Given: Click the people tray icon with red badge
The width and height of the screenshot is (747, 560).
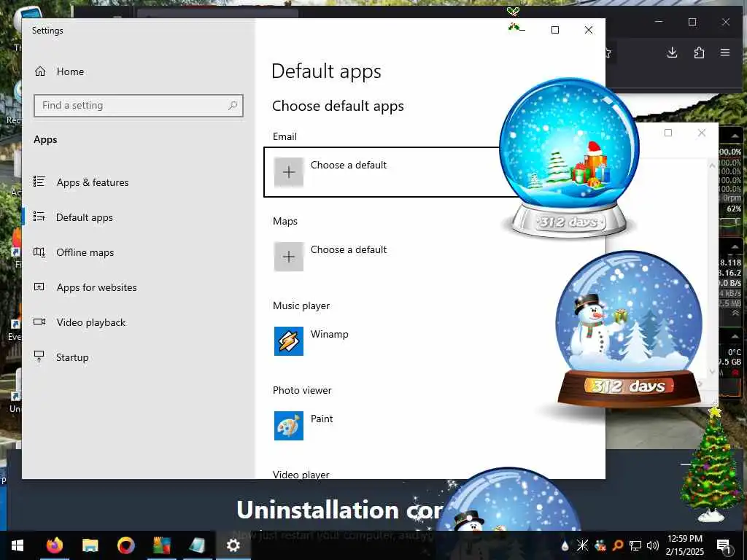Looking at the screenshot, I should 600,545.
